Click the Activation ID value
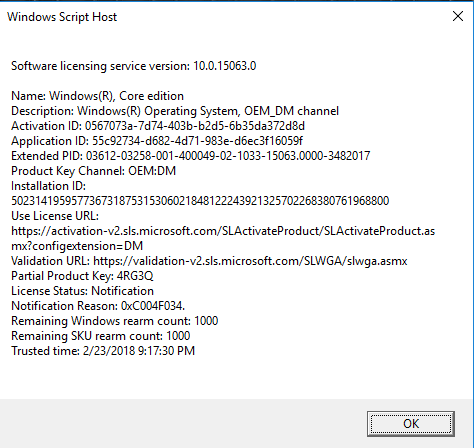Viewport: 474px width, 448px height. (195, 126)
